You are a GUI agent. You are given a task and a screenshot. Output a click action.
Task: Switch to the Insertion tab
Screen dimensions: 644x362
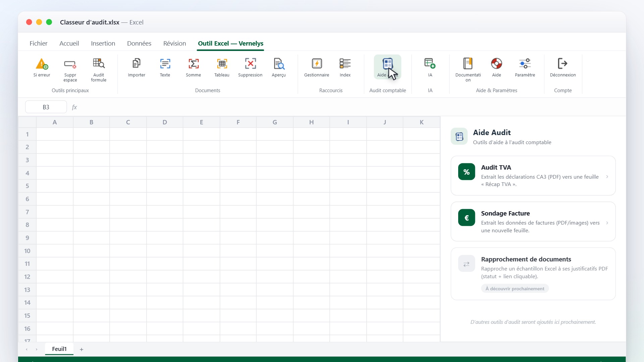(x=103, y=44)
